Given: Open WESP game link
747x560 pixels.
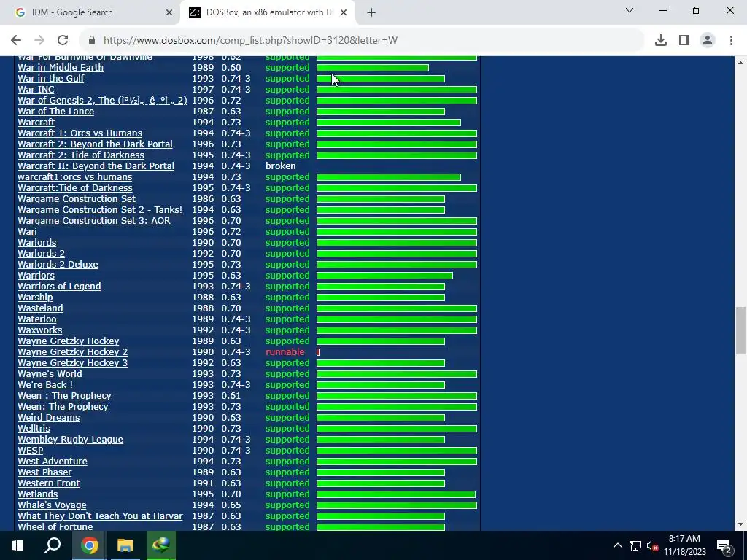Looking at the screenshot, I should pyautogui.click(x=30, y=451).
